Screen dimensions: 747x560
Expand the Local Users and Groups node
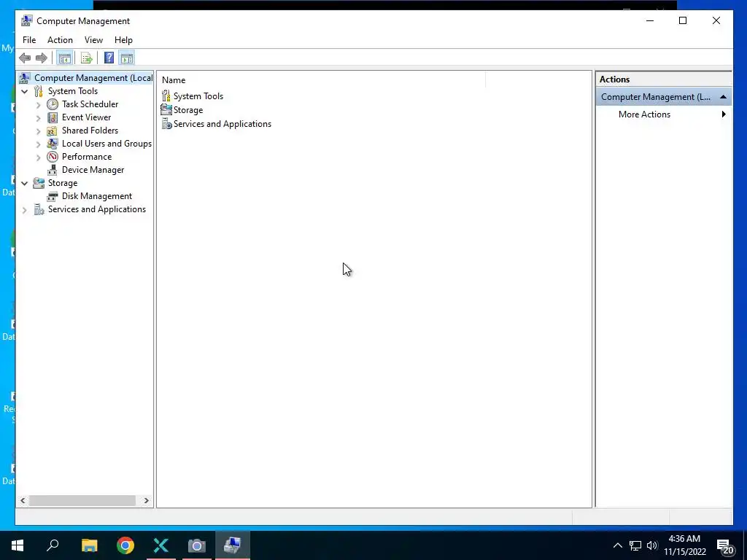39,144
